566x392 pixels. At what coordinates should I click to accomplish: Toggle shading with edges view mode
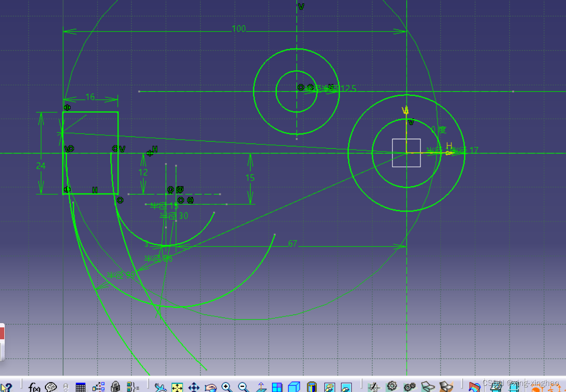[x=330, y=387]
